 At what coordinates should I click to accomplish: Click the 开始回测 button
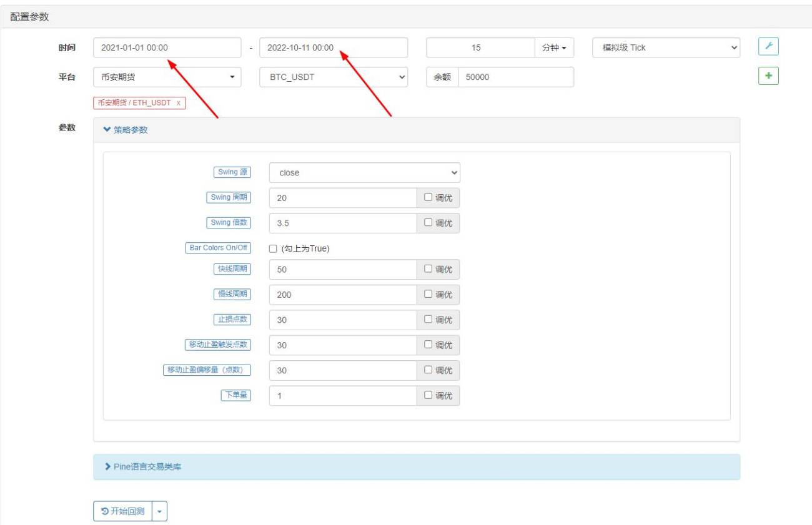[122, 511]
